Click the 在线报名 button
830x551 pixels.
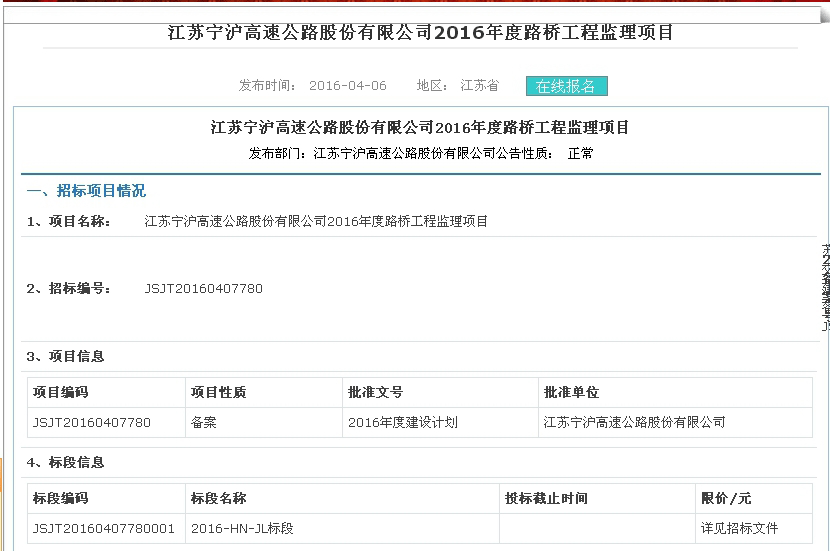click(566, 86)
